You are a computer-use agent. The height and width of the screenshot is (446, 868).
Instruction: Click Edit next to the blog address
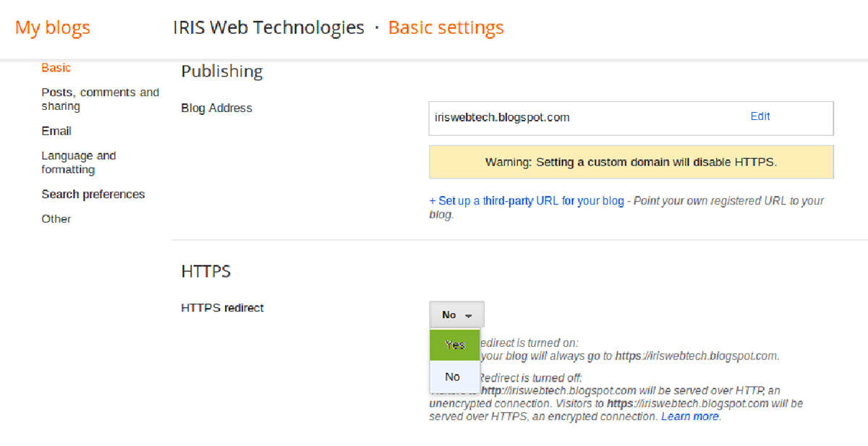tap(760, 116)
